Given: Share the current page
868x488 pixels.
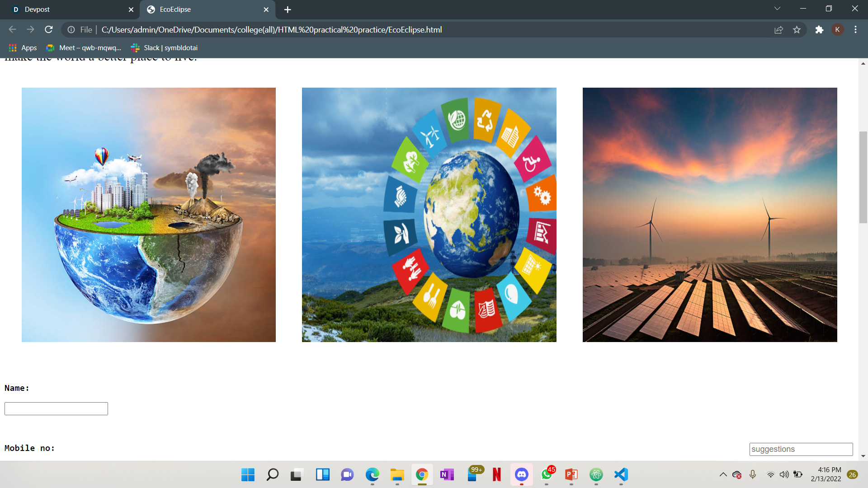Looking at the screenshot, I should point(778,29).
